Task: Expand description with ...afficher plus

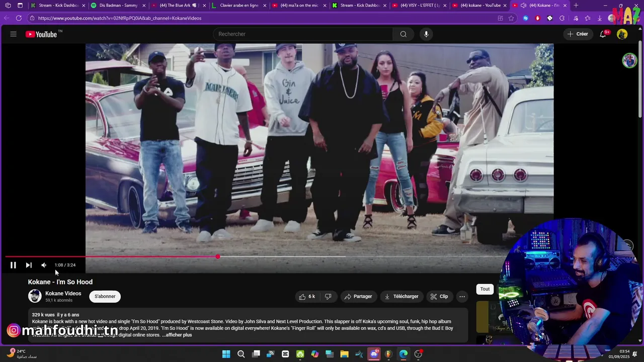Action: (x=177, y=335)
